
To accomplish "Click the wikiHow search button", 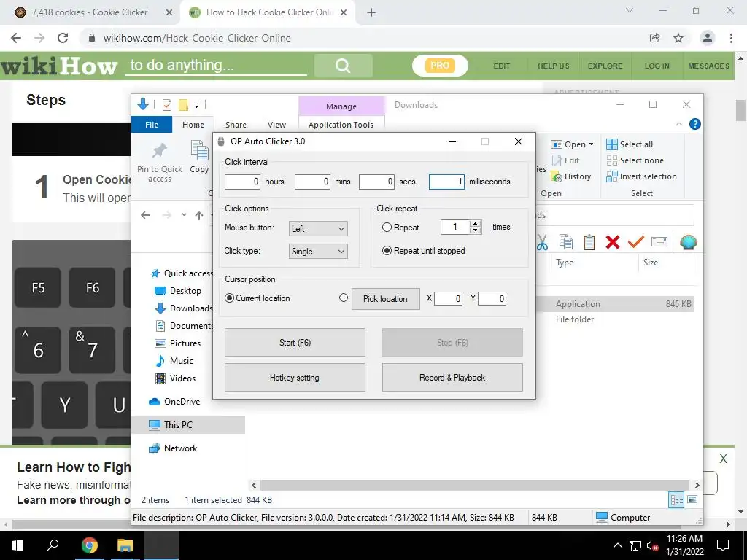I will pos(343,66).
